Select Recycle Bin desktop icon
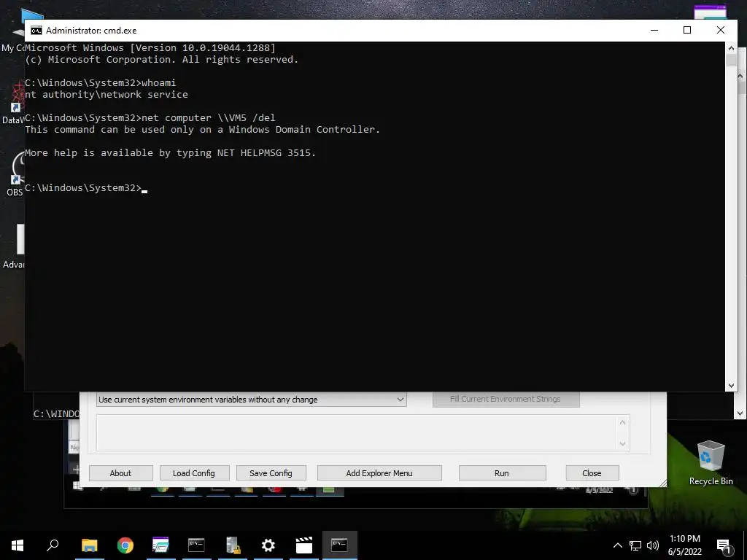This screenshot has height=560, width=747. tap(711, 462)
